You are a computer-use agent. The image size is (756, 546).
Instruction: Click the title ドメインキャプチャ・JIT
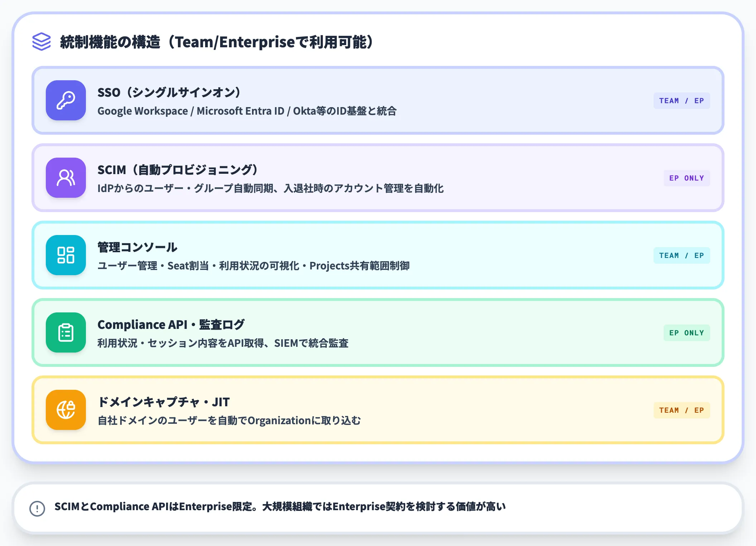coord(164,402)
